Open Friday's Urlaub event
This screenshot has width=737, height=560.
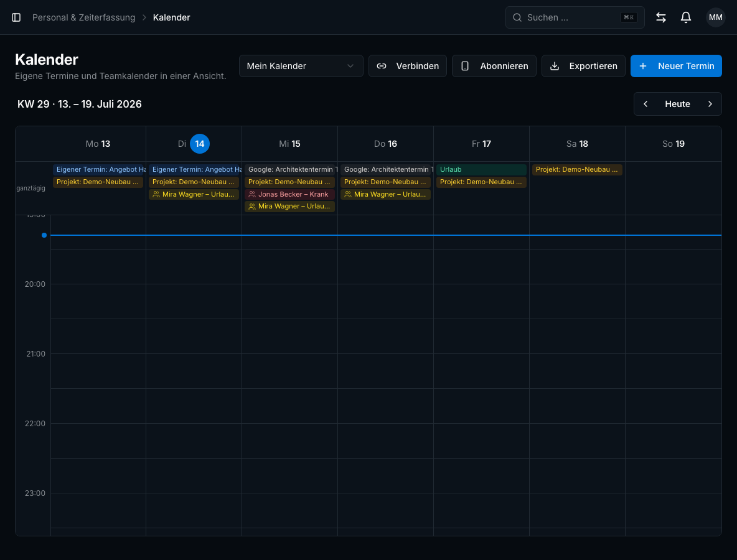point(481,170)
